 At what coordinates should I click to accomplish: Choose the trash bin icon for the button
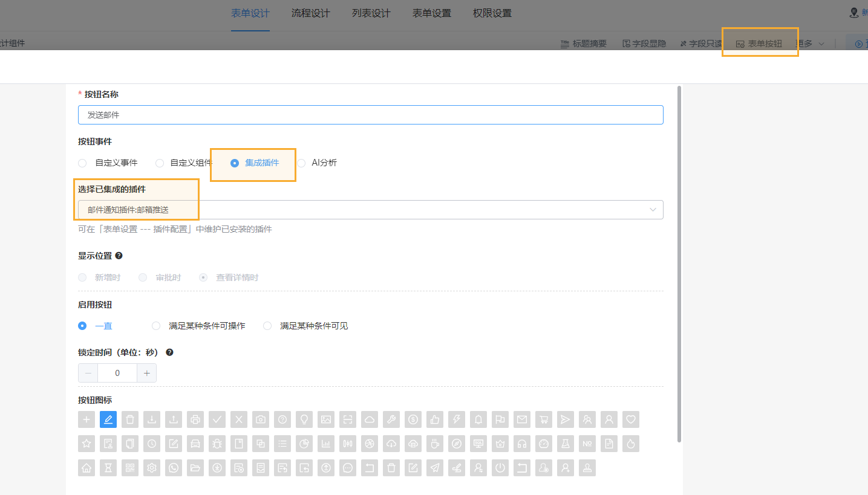(x=130, y=419)
